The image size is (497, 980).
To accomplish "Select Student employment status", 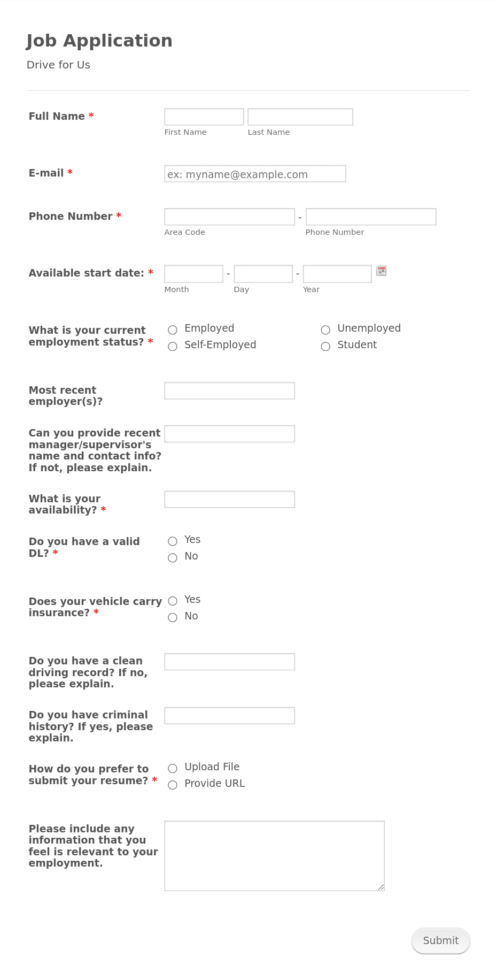I will coord(325,347).
